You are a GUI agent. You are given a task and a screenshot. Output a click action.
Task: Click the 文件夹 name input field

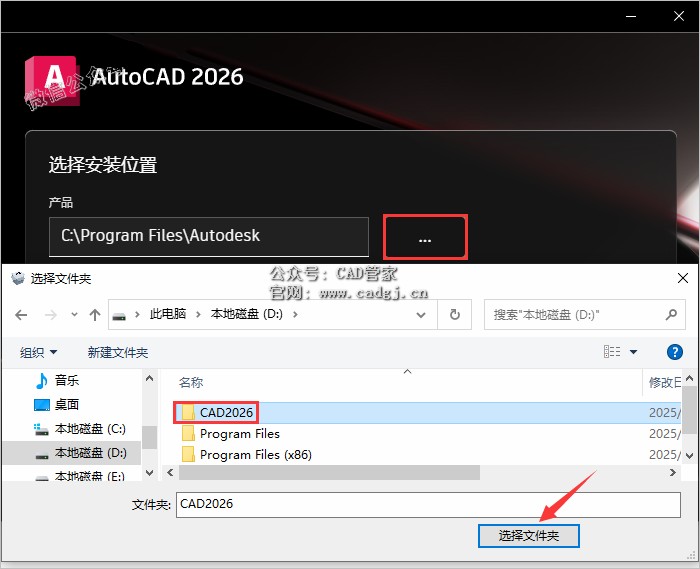428,505
